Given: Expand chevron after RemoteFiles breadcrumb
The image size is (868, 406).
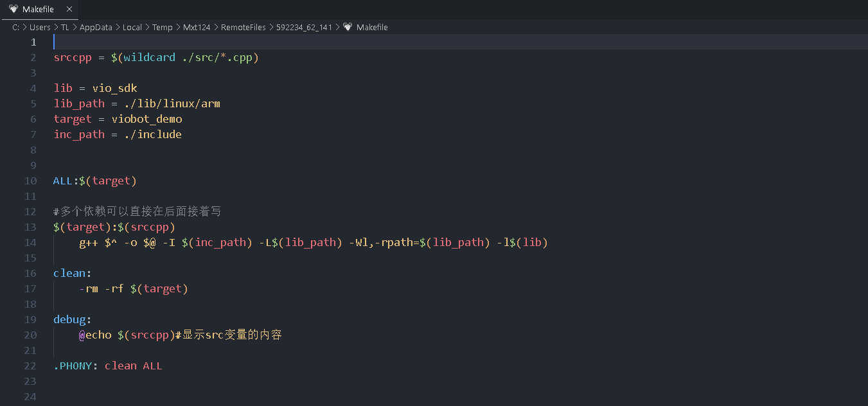Looking at the screenshot, I should click(x=271, y=28).
